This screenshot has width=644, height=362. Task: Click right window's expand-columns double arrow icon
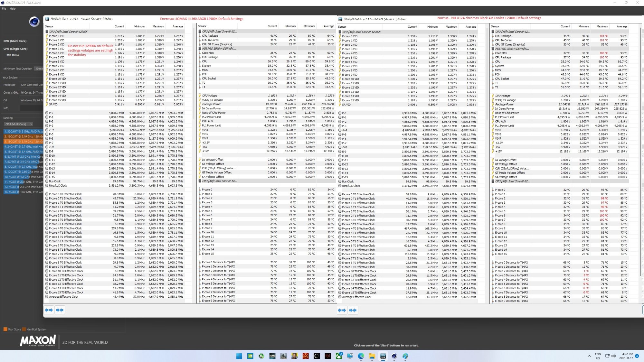tap(342, 310)
